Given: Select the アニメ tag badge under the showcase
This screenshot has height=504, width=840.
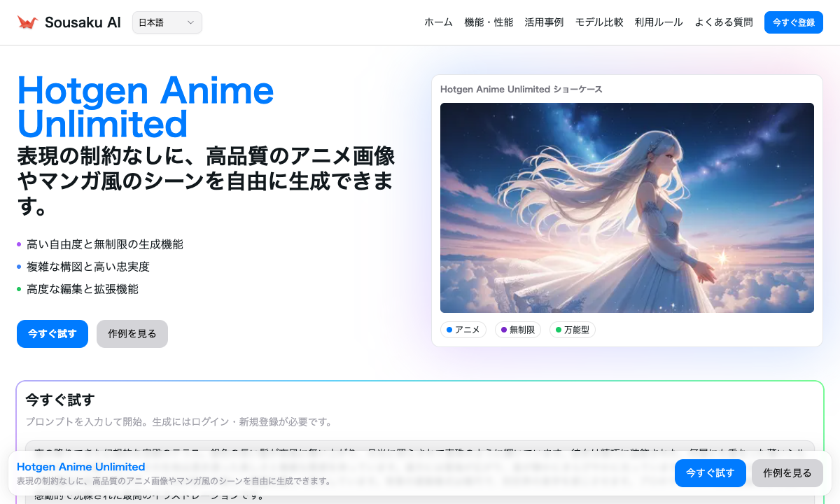Looking at the screenshot, I should [x=463, y=330].
